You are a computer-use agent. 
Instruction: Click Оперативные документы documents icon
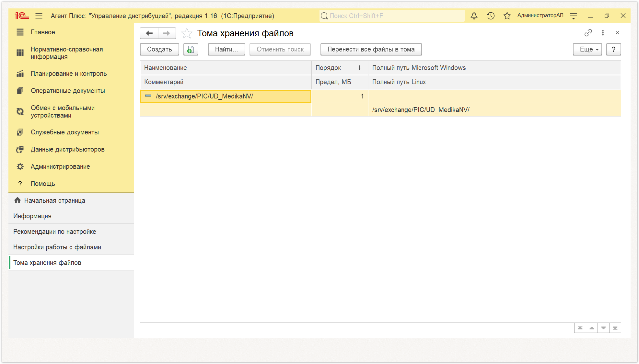(x=20, y=91)
